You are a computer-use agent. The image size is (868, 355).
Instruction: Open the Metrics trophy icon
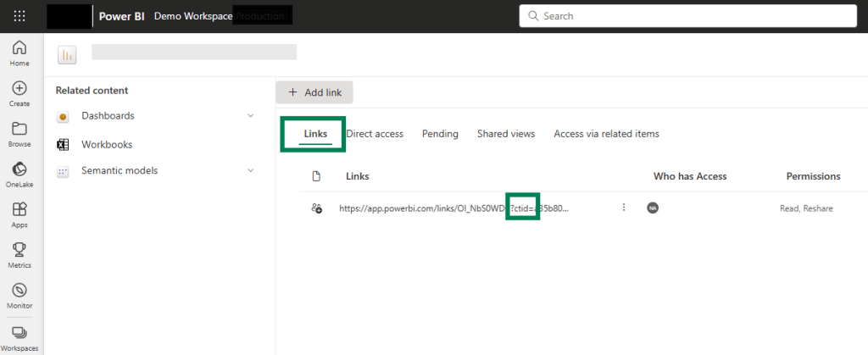point(19,255)
